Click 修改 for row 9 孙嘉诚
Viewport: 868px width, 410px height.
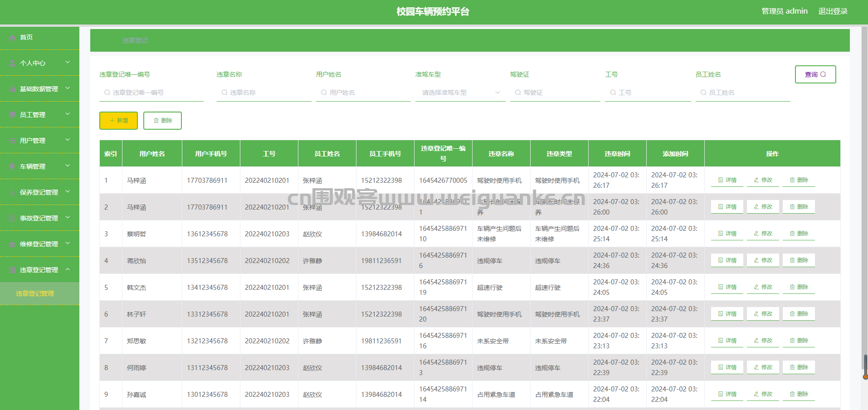click(763, 394)
